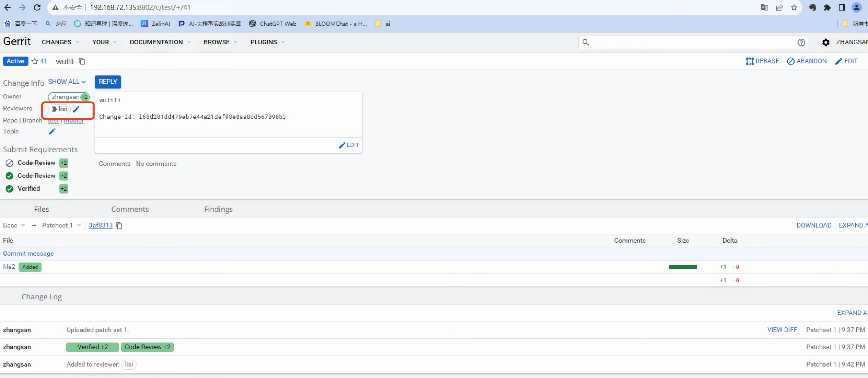This screenshot has width=868, height=378.
Task: Expand Change Info with Show All
Action: click(67, 82)
